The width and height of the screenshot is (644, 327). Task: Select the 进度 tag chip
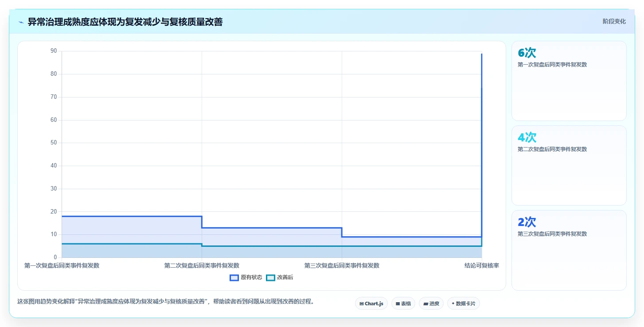pos(431,304)
